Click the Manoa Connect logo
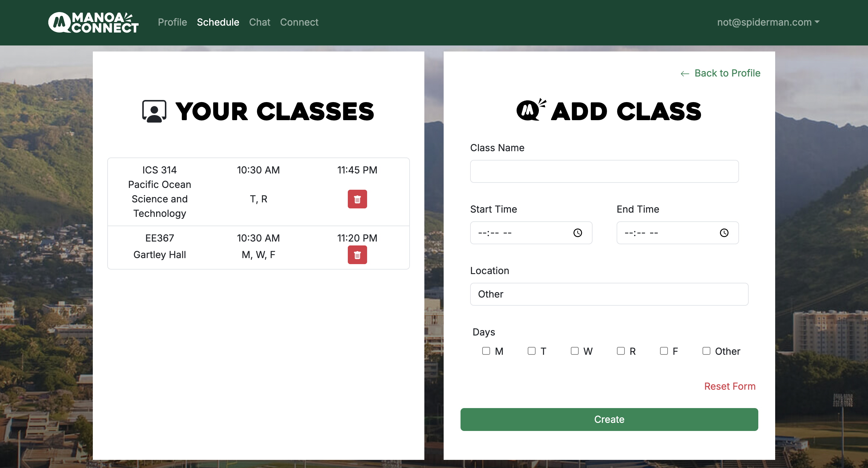The width and height of the screenshot is (868, 468). point(93,23)
